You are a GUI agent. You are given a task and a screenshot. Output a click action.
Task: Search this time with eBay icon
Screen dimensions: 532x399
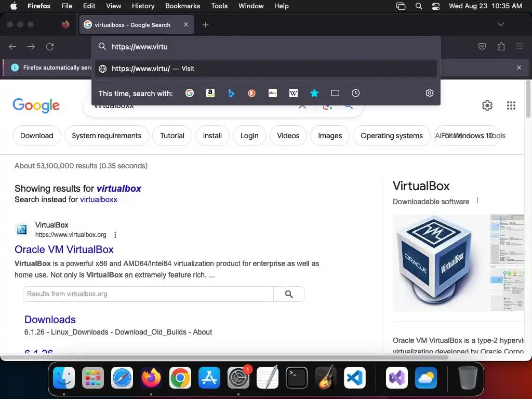point(273,93)
